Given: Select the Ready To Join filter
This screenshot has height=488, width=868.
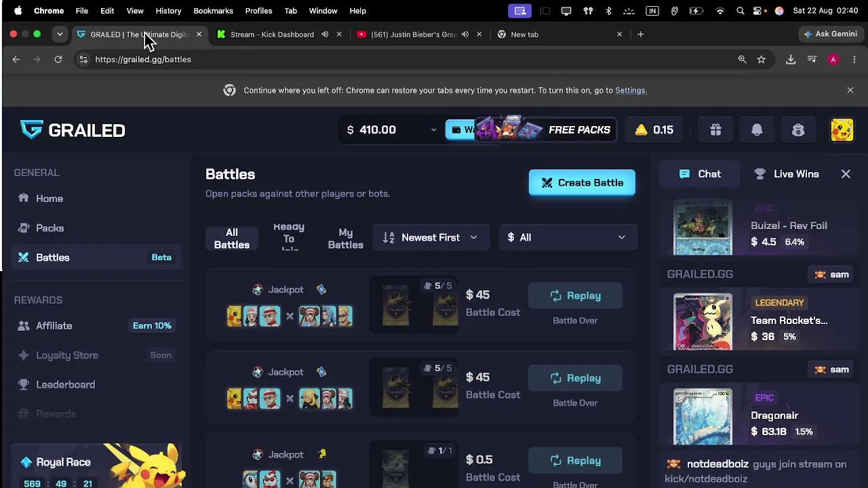Looking at the screenshot, I should point(289,238).
